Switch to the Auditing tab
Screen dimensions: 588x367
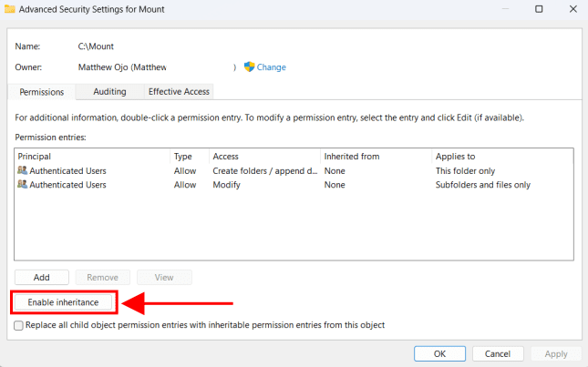pos(109,91)
